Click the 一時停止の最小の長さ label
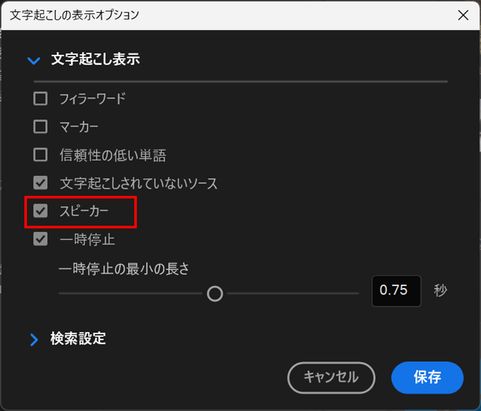The height and width of the screenshot is (411, 481). 124,269
